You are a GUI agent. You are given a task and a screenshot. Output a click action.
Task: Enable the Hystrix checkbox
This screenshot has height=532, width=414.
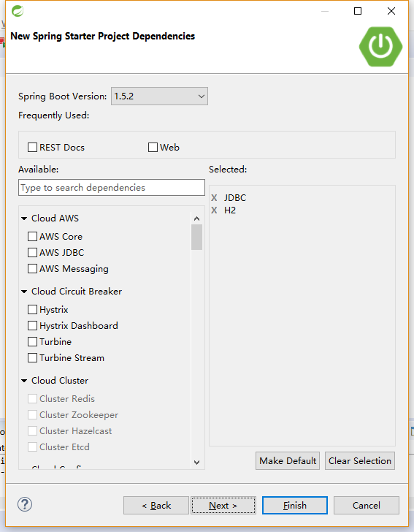[33, 309]
